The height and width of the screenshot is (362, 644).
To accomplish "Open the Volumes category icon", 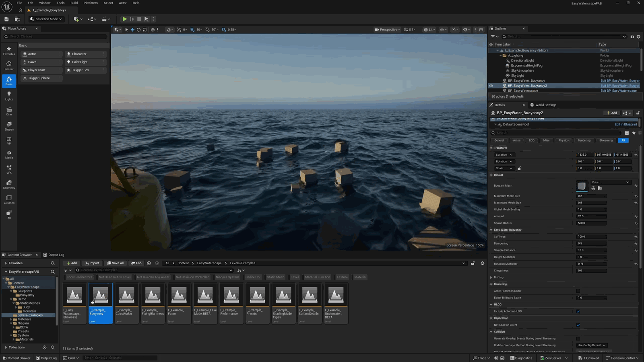I will pos(9,200).
